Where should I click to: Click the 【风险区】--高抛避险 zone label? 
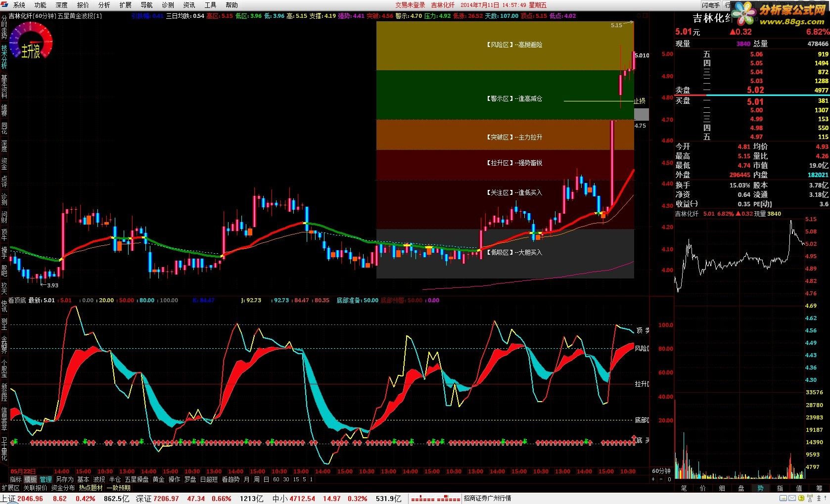[x=514, y=45]
